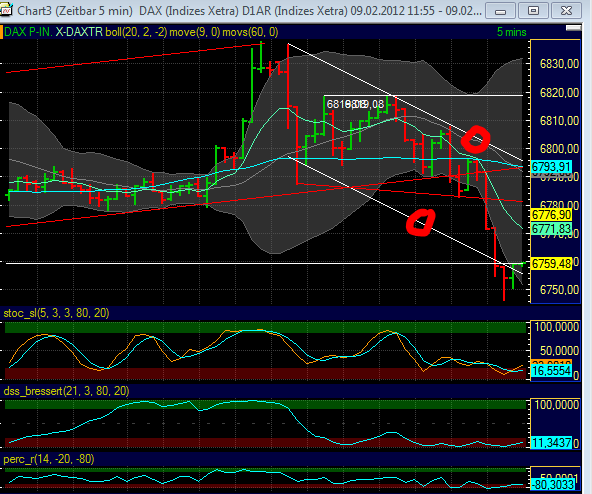Select the dss_bressert value tag 11,3437
The height and width of the screenshot is (494, 592).
(x=551, y=442)
